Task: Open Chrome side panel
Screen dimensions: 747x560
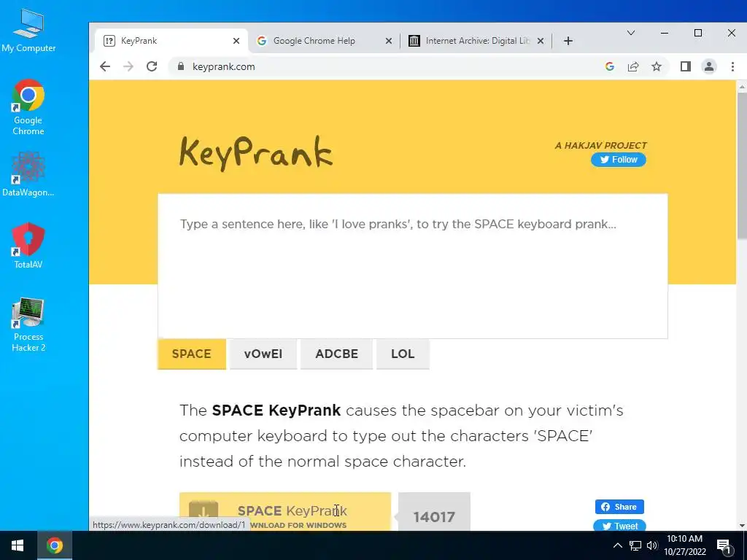Action: (x=686, y=66)
